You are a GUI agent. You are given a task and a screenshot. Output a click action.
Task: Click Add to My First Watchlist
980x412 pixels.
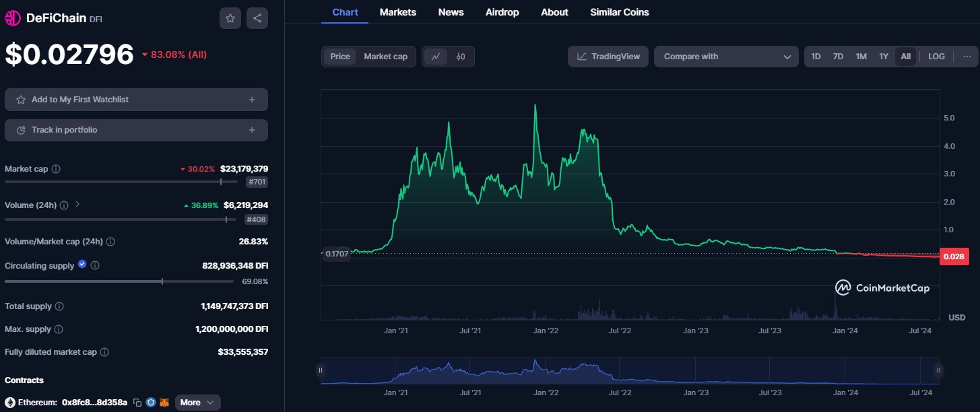(136, 100)
